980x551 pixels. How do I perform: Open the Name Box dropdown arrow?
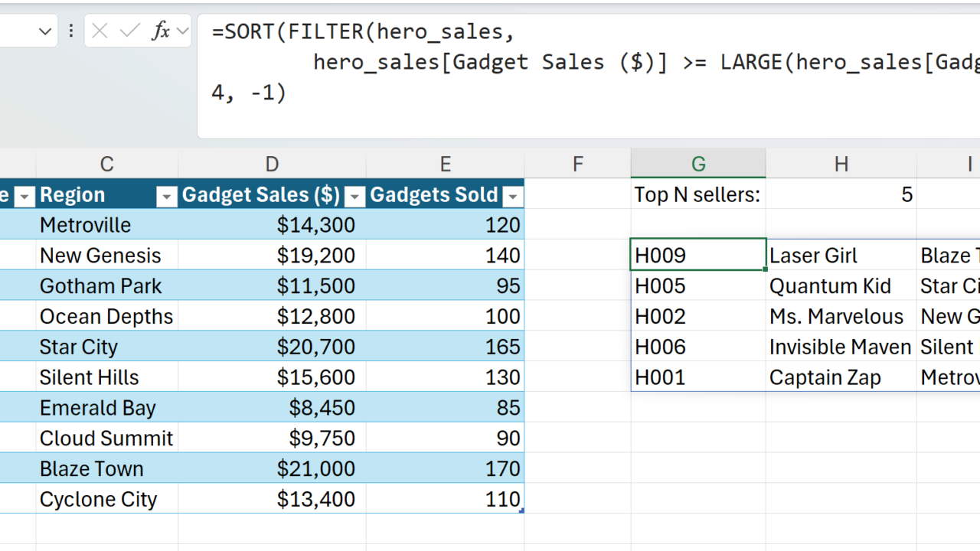click(45, 31)
